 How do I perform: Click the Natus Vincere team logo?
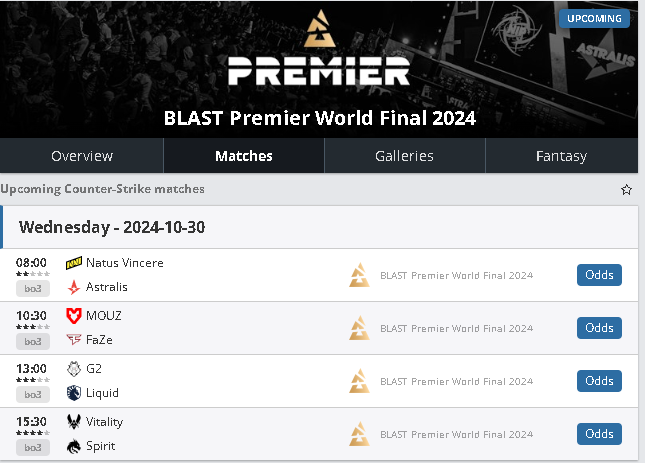(x=73, y=263)
